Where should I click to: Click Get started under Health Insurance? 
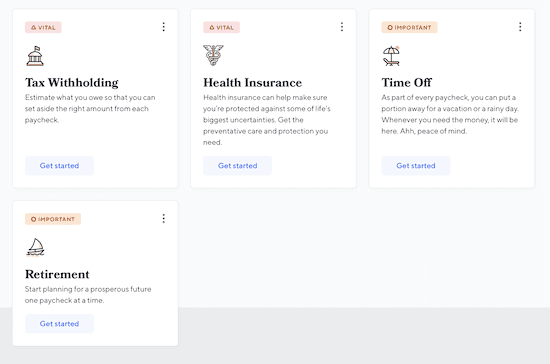[x=237, y=166]
